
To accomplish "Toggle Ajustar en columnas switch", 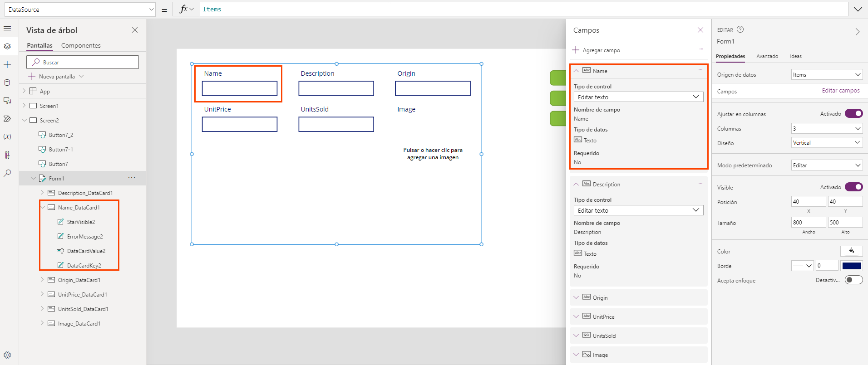I will 853,113.
